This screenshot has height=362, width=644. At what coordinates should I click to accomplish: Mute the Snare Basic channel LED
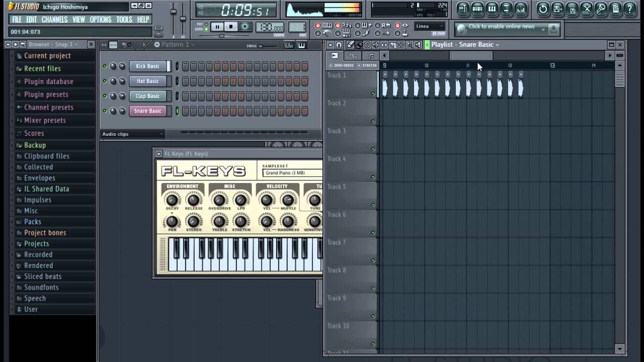click(105, 111)
